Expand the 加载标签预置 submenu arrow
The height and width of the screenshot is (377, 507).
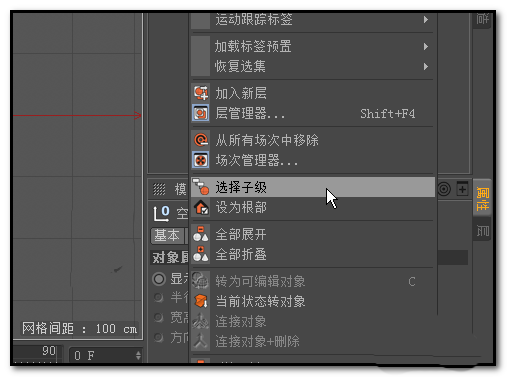click(x=426, y=46)
